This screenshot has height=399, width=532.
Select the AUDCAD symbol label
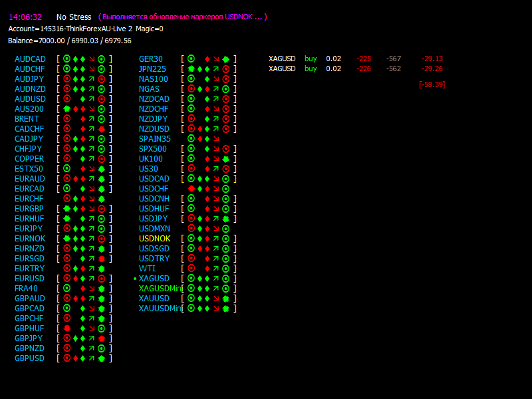click(x=30, y=59)
